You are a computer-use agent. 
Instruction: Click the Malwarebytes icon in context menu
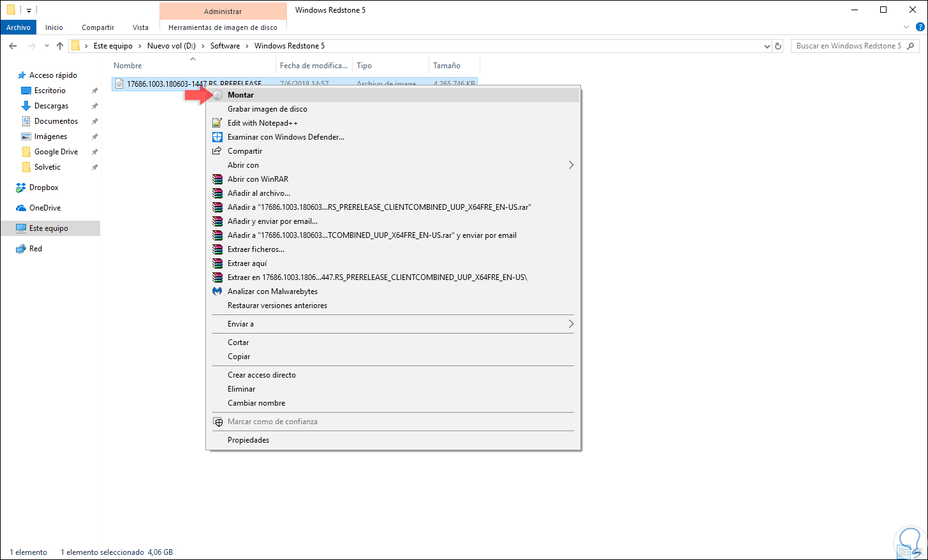pos(217,291)
